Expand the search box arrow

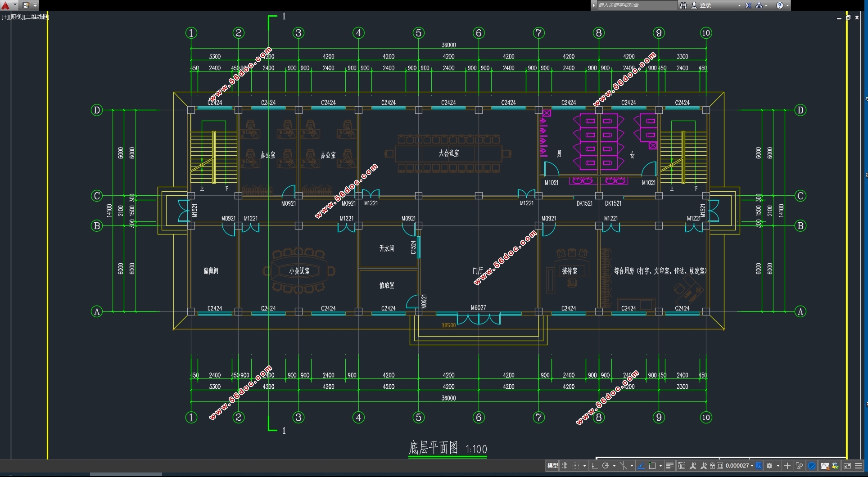point(594,5)
